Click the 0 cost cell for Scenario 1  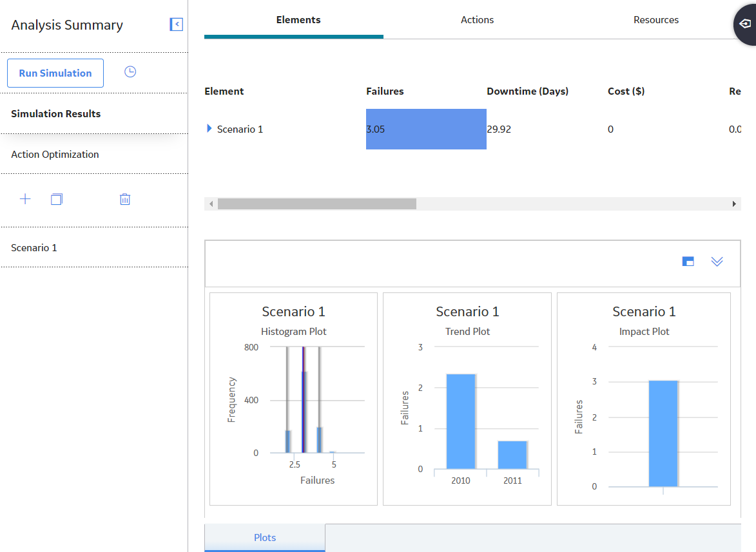(x=668, y=129)
